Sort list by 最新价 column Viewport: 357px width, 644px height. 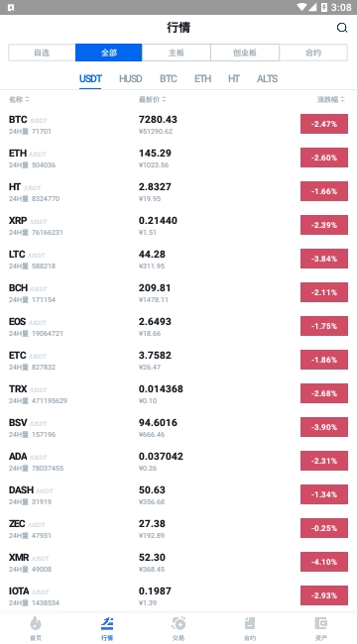[x=153, y=99]
